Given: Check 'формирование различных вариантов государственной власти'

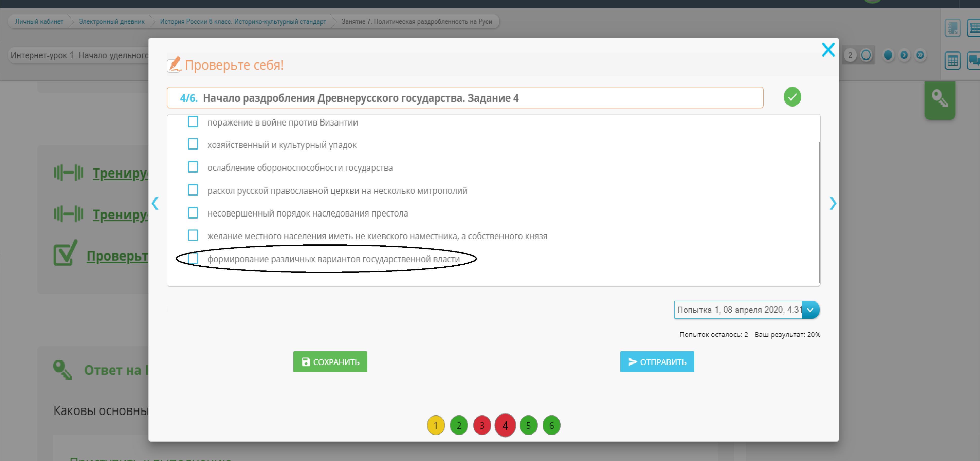Looking at the screenshot, I should (193, 259).
